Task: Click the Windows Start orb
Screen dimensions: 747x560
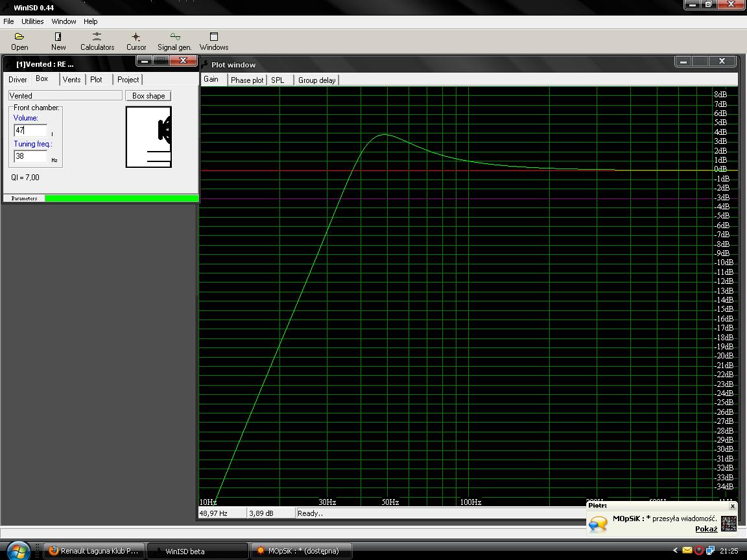Action: (18, 550)
